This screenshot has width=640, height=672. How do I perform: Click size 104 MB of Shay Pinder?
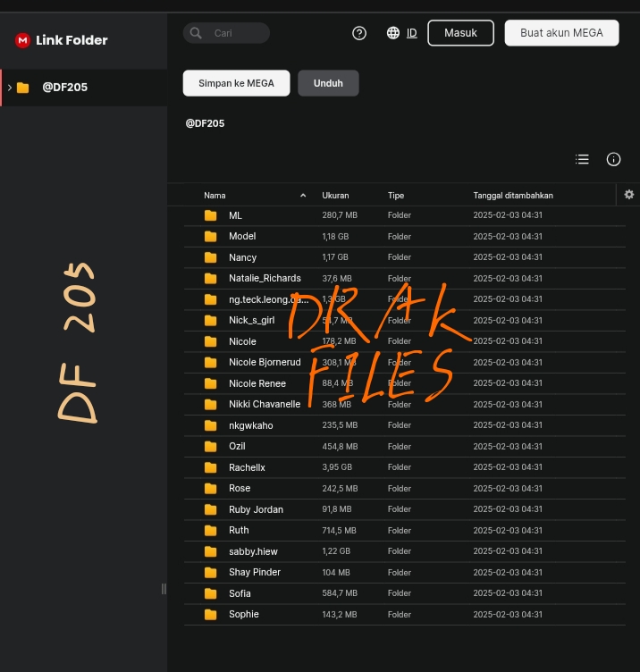click(x=336, y=572)
